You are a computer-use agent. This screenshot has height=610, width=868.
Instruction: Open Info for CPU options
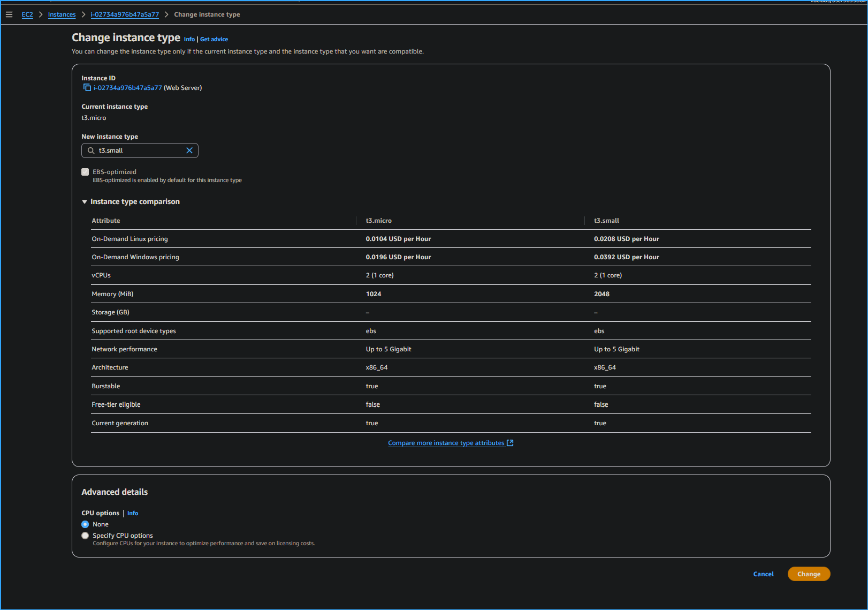pos(133,513)
